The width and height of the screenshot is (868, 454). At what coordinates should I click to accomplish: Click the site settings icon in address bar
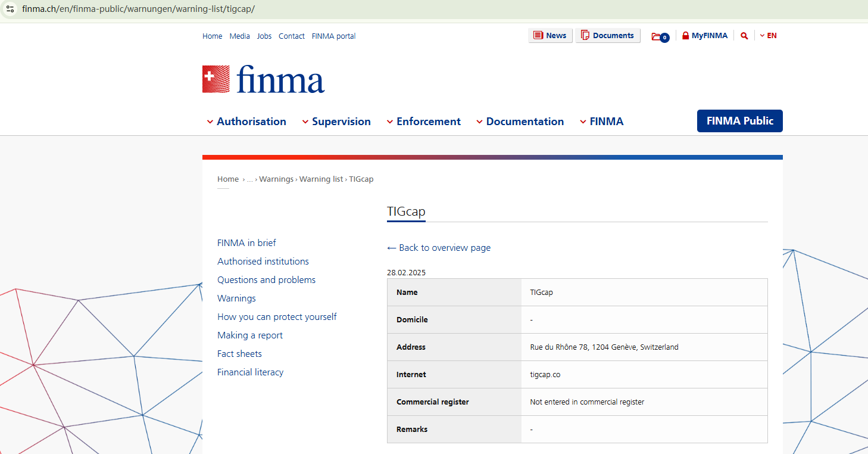[x=10, y=9]
